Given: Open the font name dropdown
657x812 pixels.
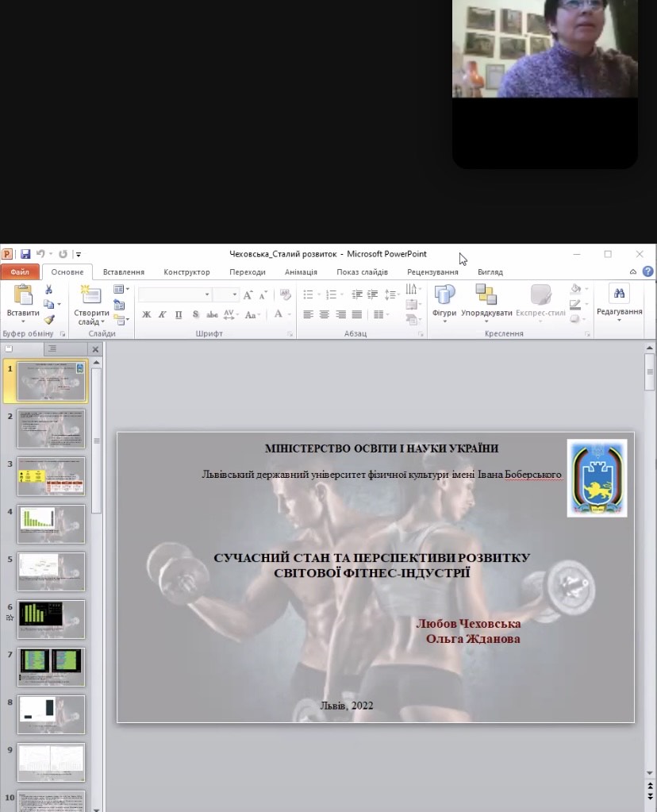Looking at the screenshot, I should pos(207,294).
